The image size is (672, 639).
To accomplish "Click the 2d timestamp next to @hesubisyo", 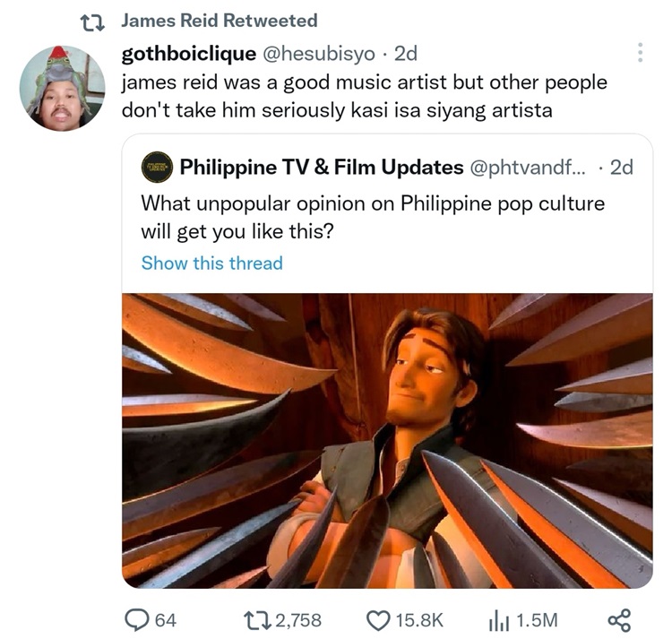I will [405, 54].
